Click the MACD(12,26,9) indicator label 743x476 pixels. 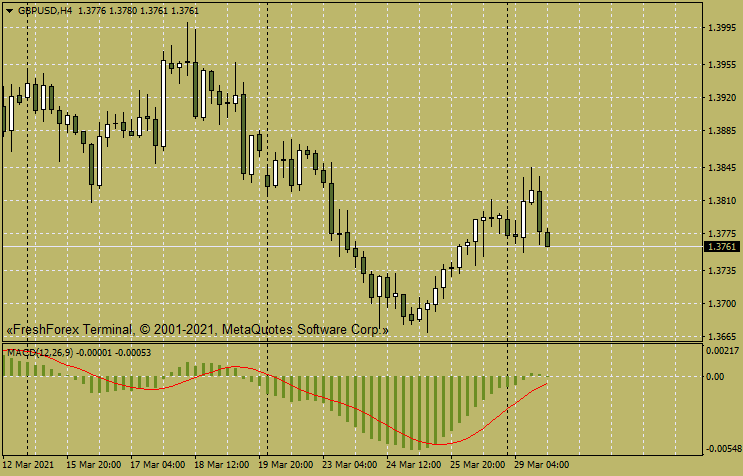pos(40,353)
